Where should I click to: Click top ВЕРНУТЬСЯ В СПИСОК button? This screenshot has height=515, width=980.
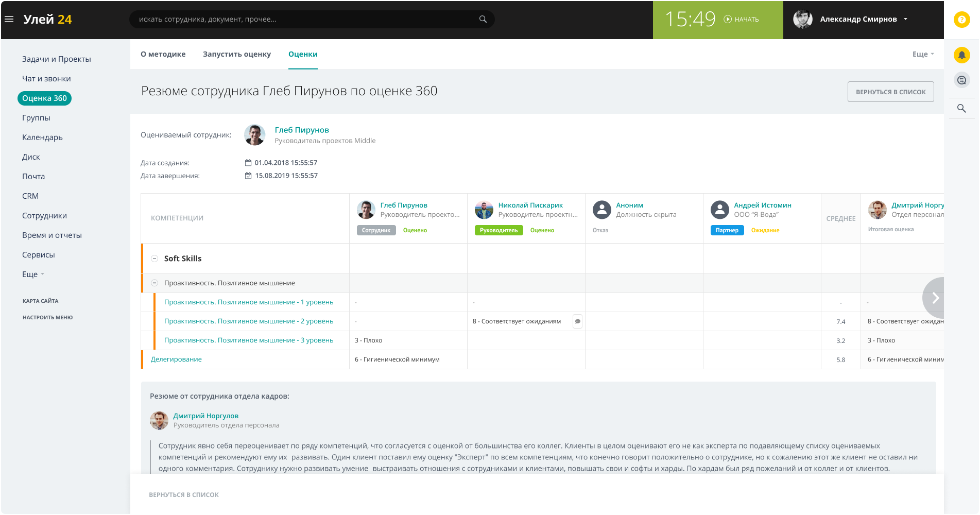[x=890, y=92]
